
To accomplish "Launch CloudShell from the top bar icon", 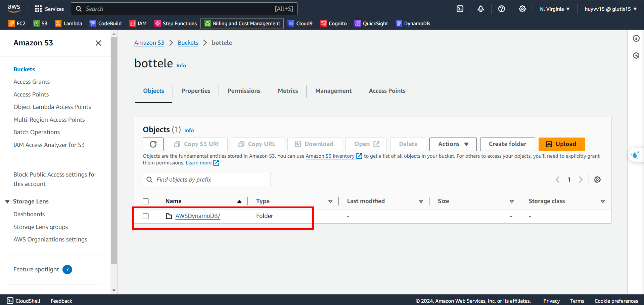I will click(x=460, y=9).
